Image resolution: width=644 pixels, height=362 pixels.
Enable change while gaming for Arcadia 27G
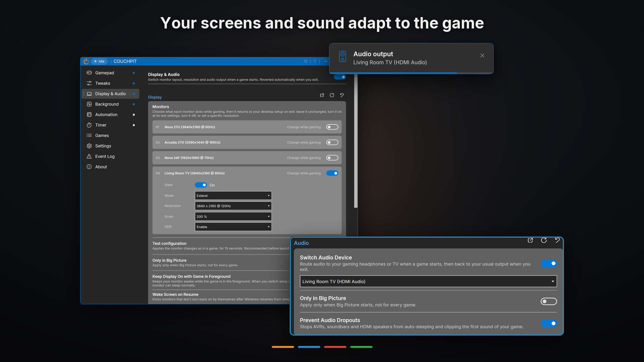(332, 142)
